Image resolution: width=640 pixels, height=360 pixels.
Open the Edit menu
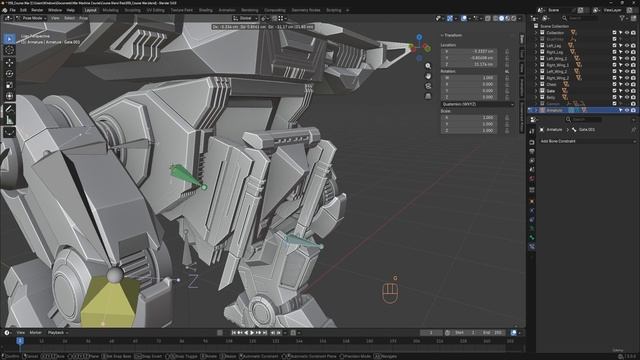[x=24, y=10]
